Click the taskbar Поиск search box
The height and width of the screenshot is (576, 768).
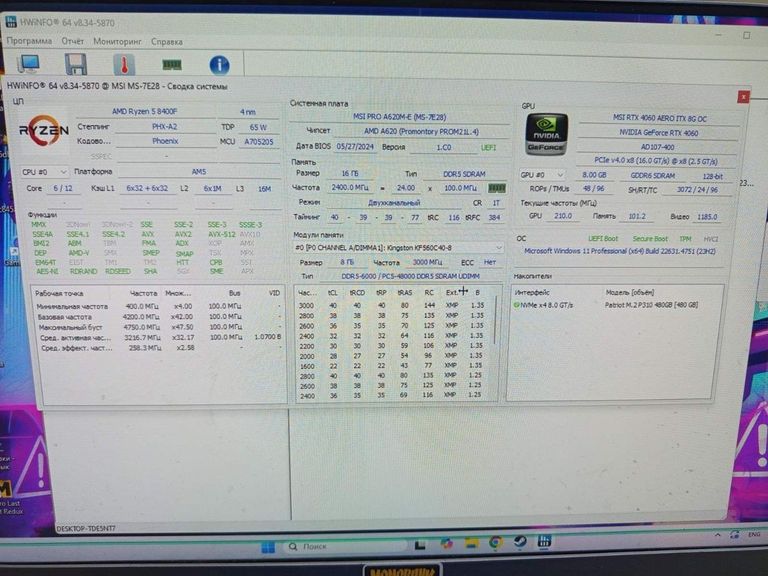point(345,546)
